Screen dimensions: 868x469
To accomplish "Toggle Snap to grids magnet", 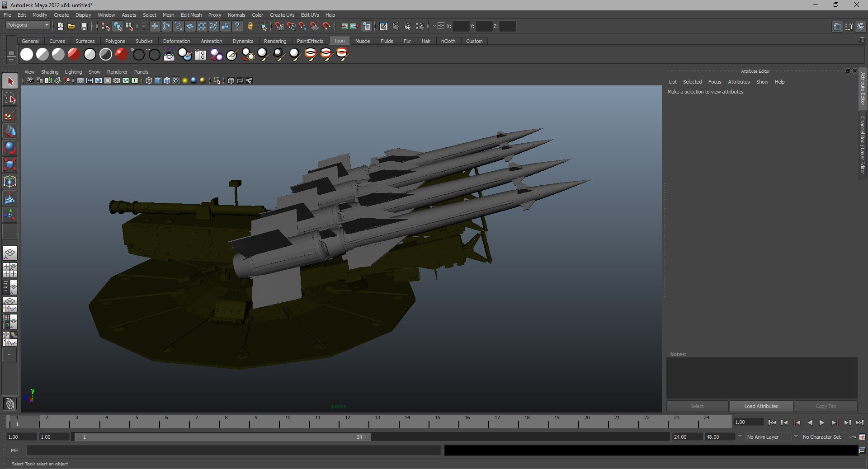I will [x=279, y=27].
